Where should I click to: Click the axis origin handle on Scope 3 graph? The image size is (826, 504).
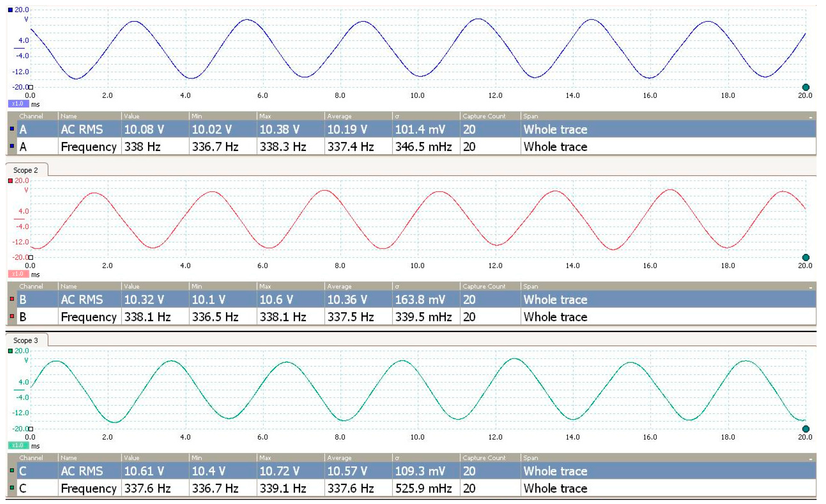pyautogui.click(x=31, y=429)
